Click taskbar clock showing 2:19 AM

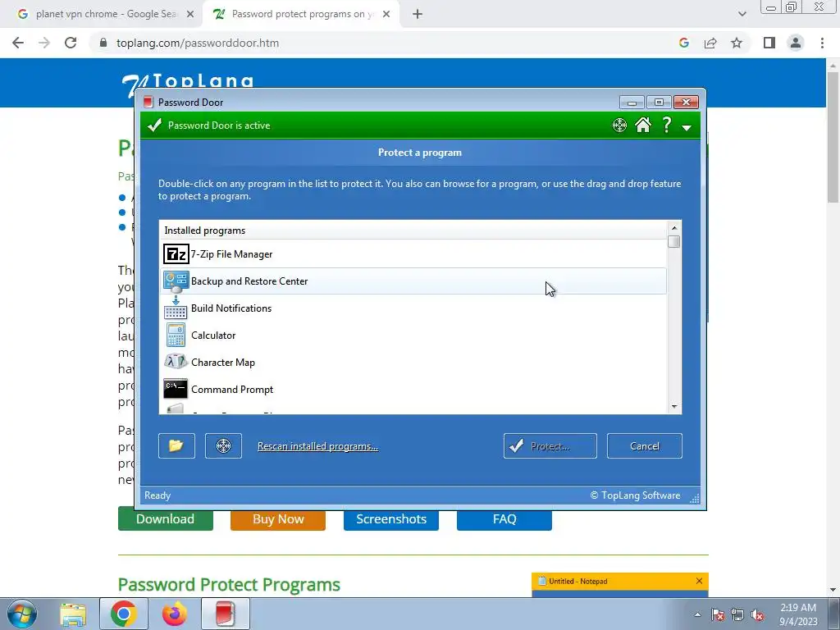798,614
